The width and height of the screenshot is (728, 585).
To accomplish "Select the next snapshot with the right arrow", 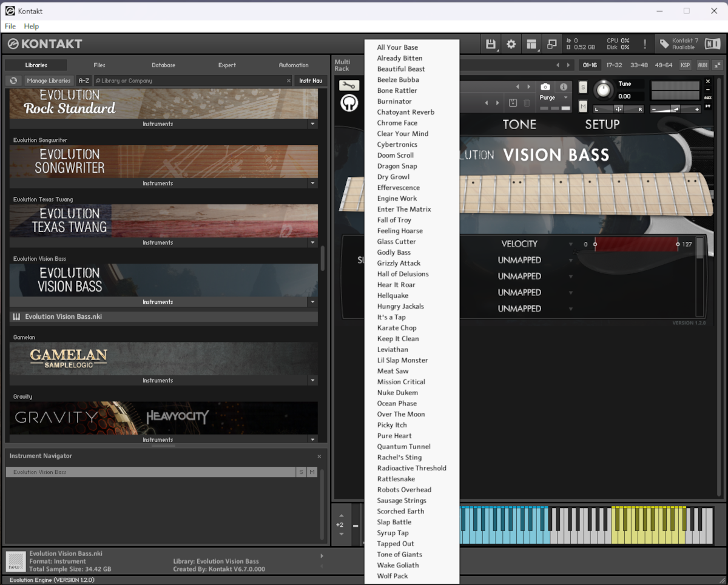I will coord(497,103).
